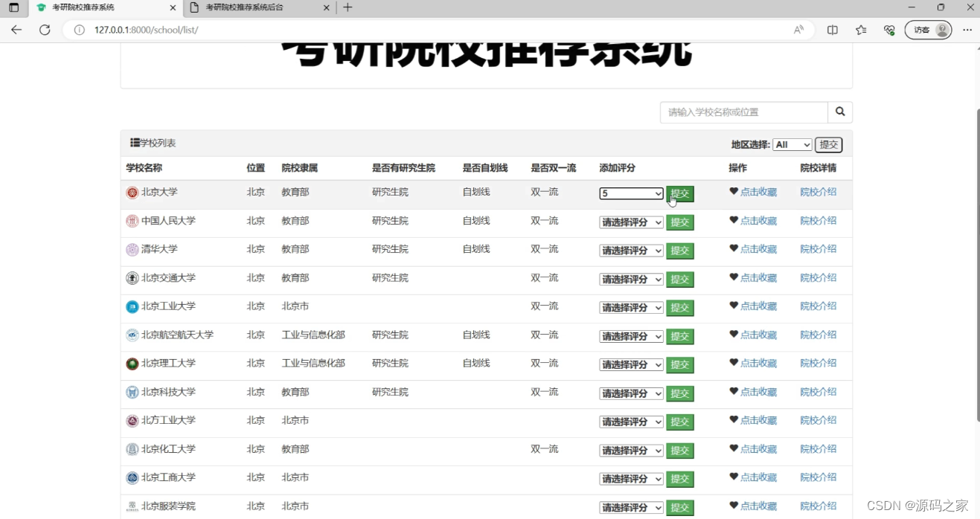This screenshot has height=519, width=980.
Task: Click the 北方工业大学 school logo
Action: click(132, 421)
